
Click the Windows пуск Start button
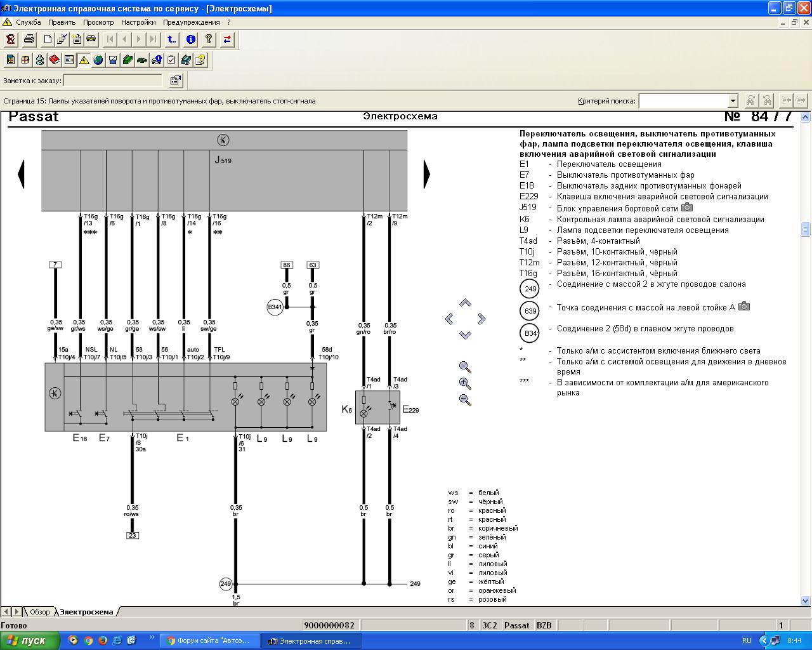(x=30, y=640)
